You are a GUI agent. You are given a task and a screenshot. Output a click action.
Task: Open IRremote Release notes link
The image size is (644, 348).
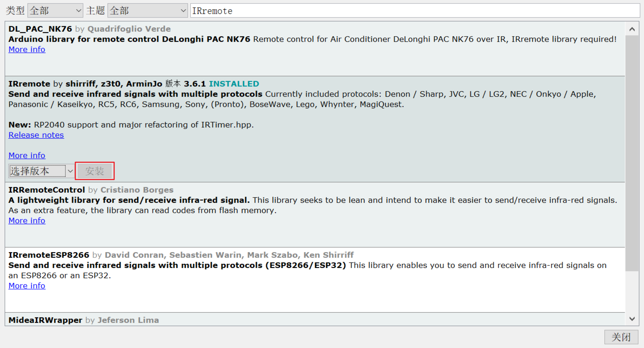point(36,135)
